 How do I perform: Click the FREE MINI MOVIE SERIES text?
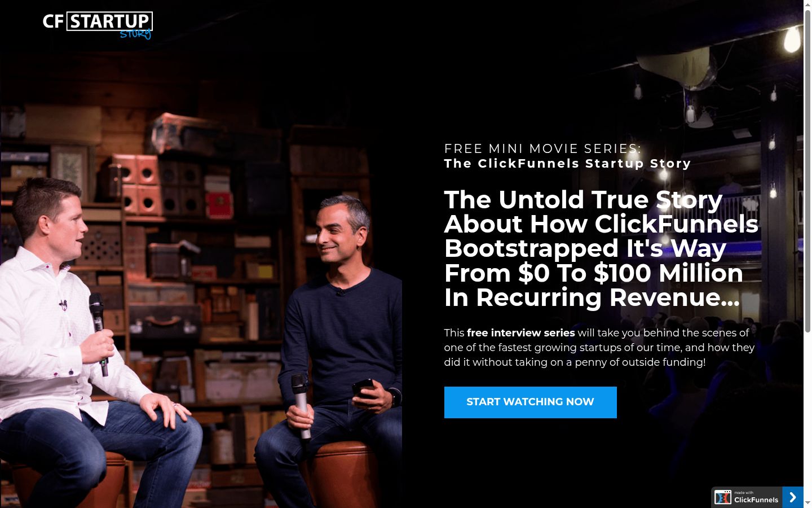click(x=542, y=149)
